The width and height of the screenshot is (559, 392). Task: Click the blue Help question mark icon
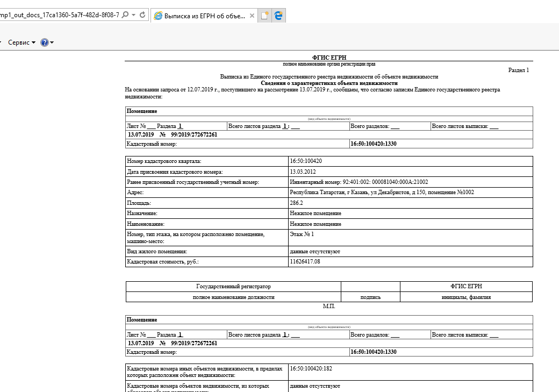coord(45,42)
